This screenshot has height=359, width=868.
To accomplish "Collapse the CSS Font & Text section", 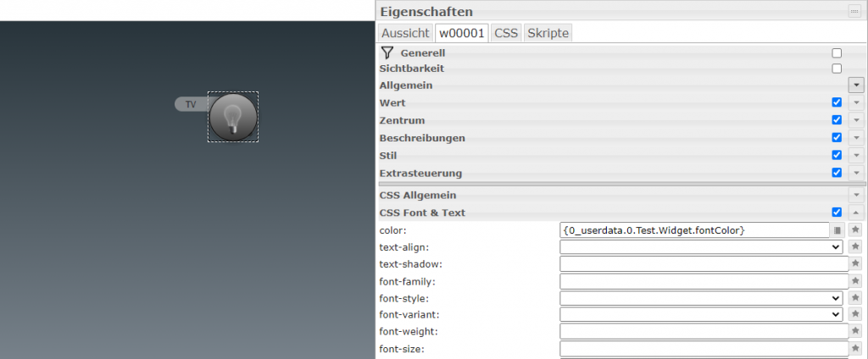I will 856,213.
